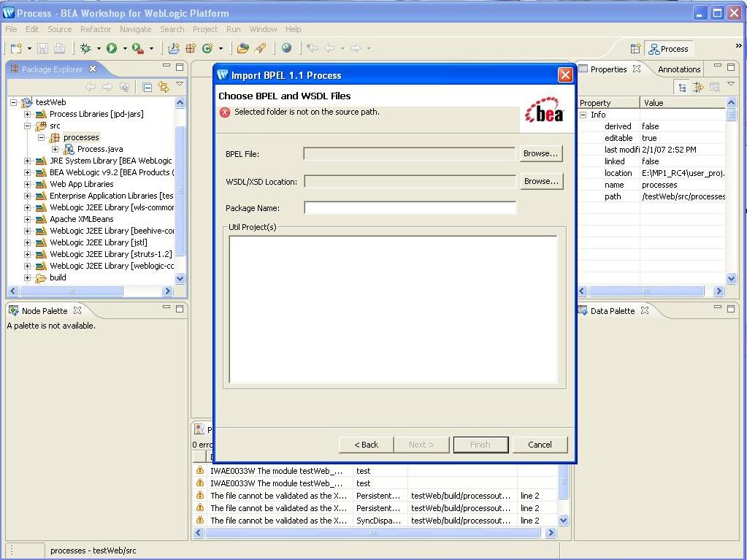
Task: Open the Refactor menu
Action: (95, 29)
